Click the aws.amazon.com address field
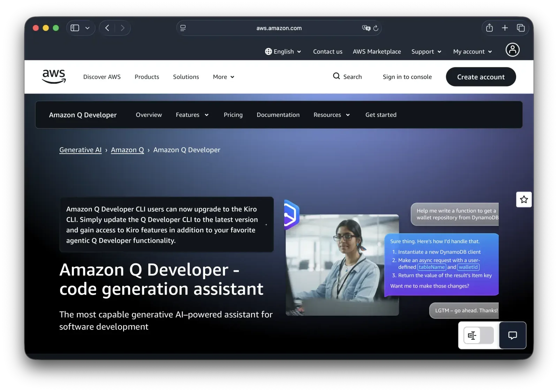 click(x=279, y=28)
